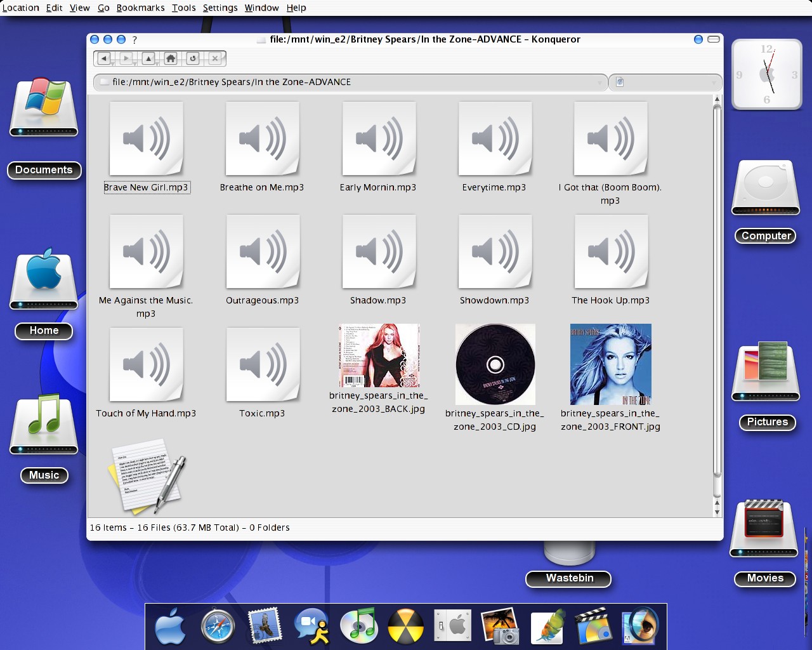The width and height of the screenshot is (812, 650).
Task: Open the Movies desktop drive icon
Action: point(764,528)
